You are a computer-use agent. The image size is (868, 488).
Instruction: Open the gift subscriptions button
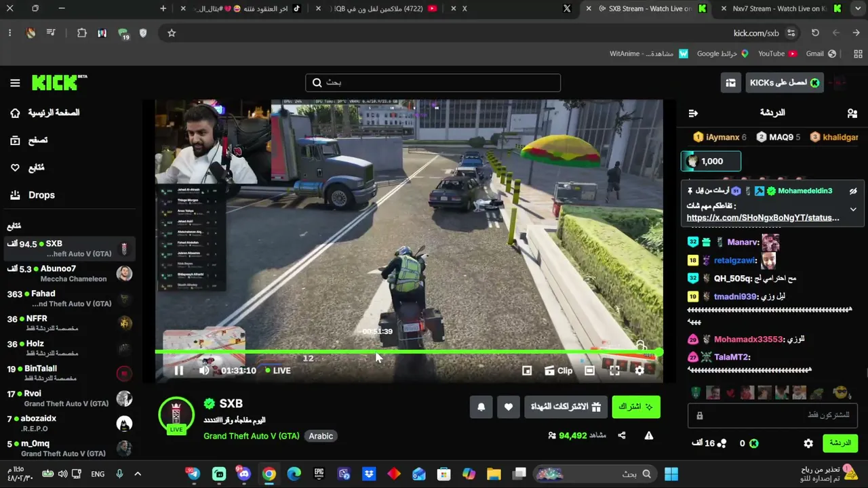click(566, 407)
